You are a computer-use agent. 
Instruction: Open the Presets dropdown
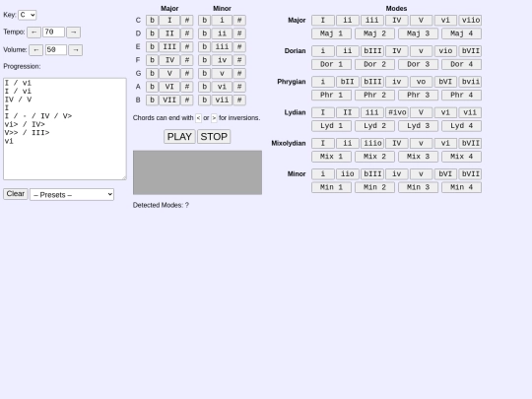point(72,195)
